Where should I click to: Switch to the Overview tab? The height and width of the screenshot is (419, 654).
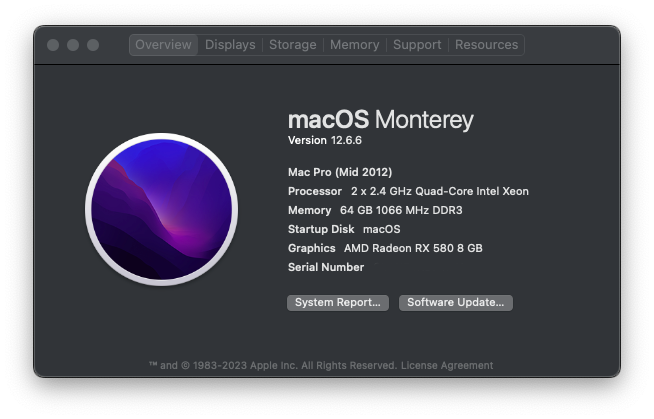[x=163, y=45]
